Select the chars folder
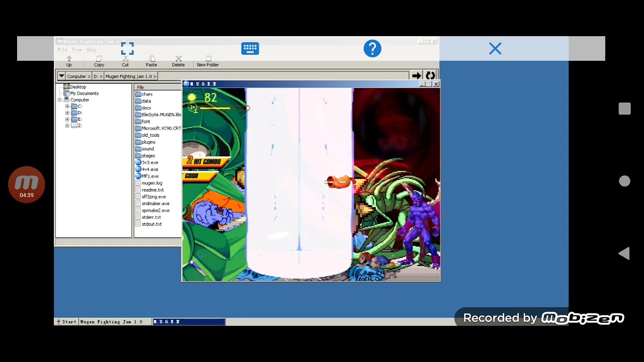Image resolution: width=644 pixels, height=362 pixels. (144, 94)
